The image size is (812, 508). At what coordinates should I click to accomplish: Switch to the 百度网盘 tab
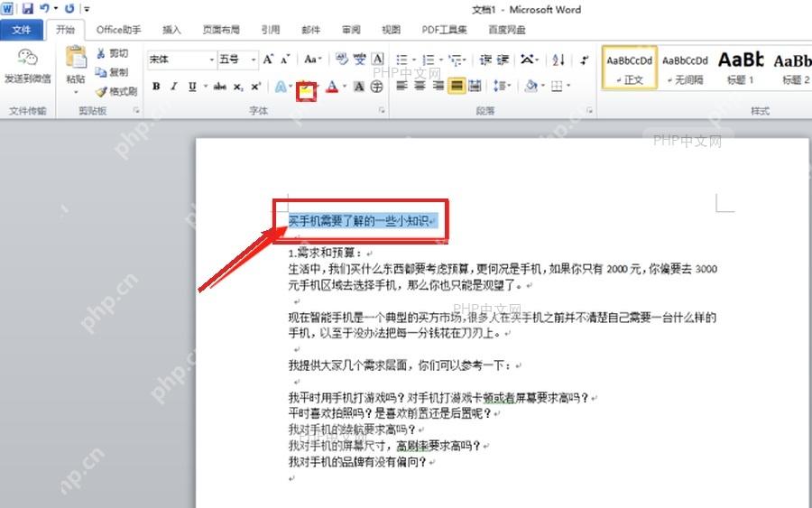[507, 30]
